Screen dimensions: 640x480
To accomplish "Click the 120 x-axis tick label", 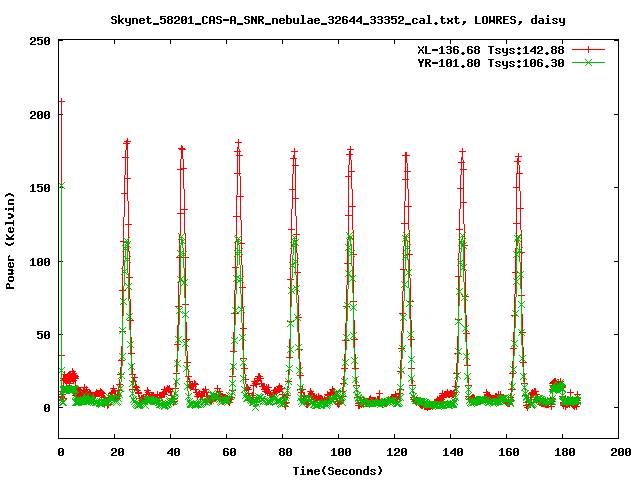I will (x=397, y=452).
